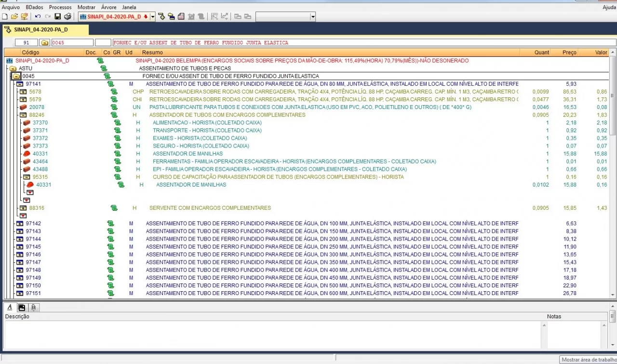Click green document icon in 20078 row
Viewport: 617px width, 364px height.
click(x=114, y=107)
